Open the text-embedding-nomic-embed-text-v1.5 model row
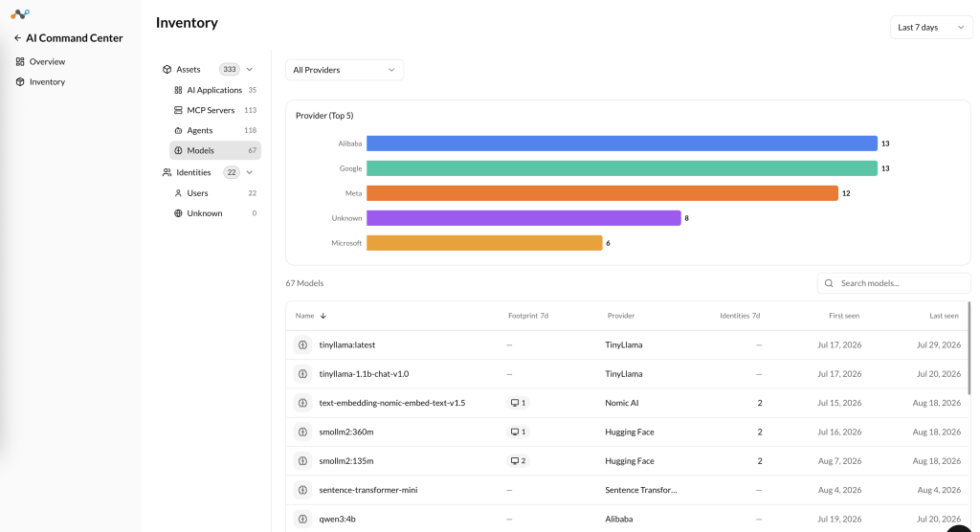The height and width of the screenshot is (532, 980). tap(627, 403)
